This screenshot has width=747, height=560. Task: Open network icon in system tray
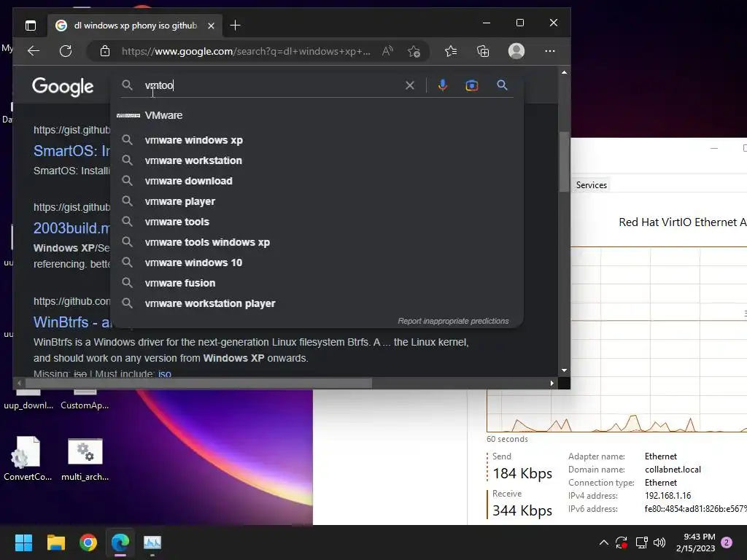coord(641,542)
